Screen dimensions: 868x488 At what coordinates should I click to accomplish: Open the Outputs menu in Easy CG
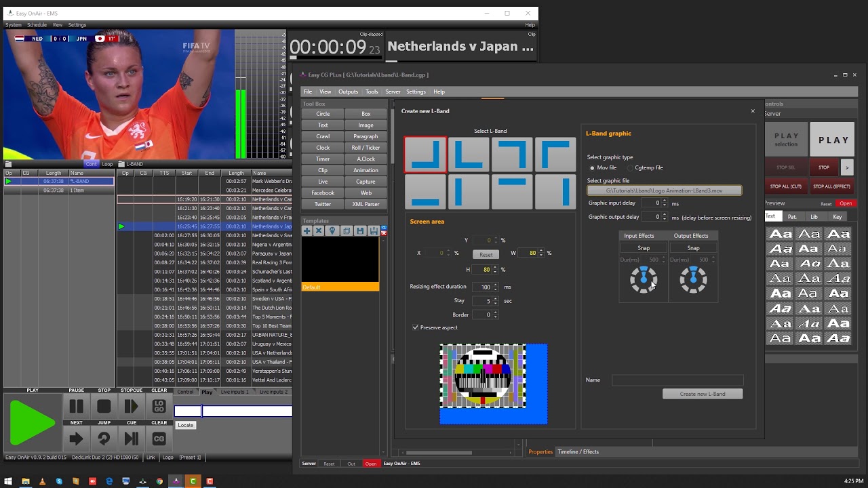coord(348,91)
